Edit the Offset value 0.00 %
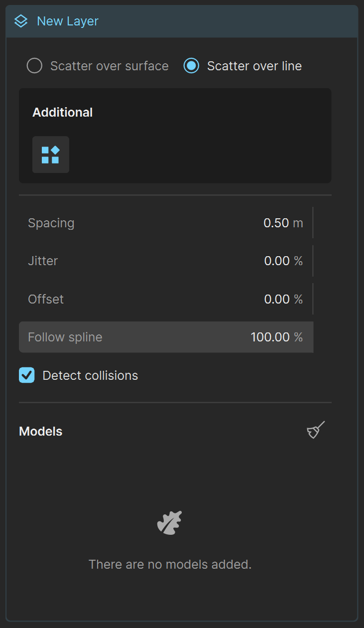364x628 pixels. pos(283,299)
